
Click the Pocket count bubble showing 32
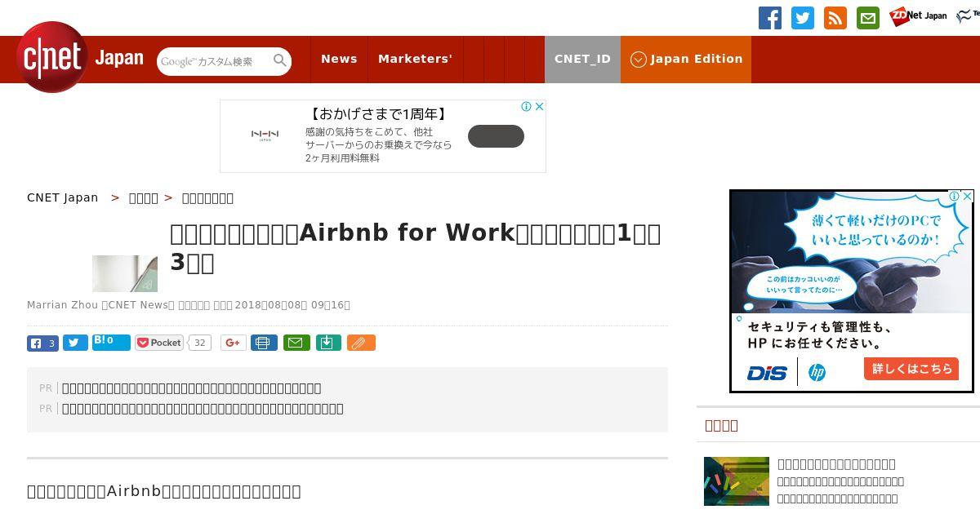[x=199, y=343]
